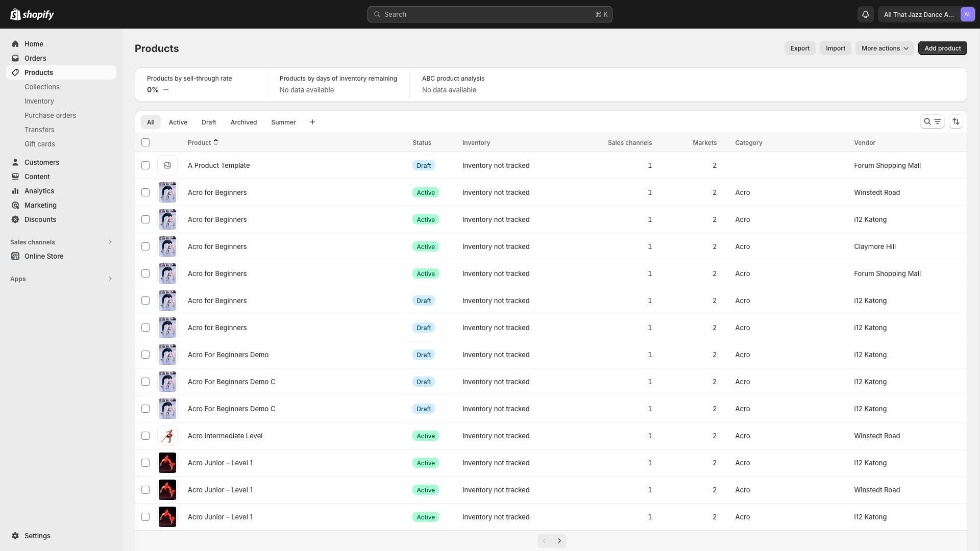Image resolution: width=980 pixels, height=551 pixels.
Task: Select the A Product Template checkbox
Action: (x=145, y=165)
